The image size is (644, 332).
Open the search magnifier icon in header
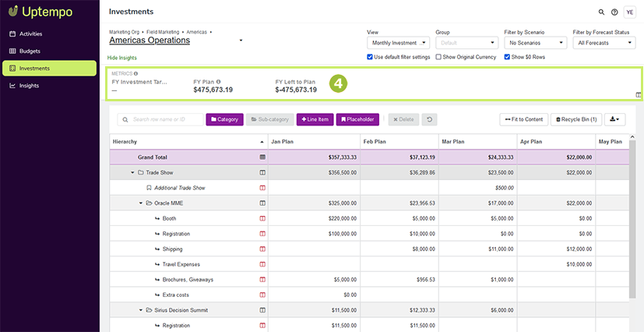[x=601, y=12]
